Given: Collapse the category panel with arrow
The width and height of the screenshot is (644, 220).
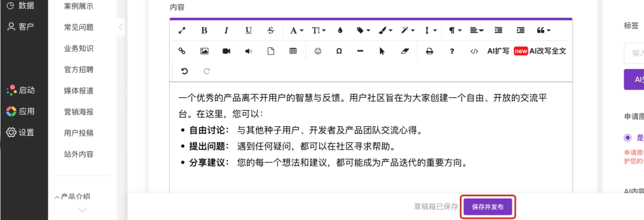Looking at the screenshot, I should [120, 27].
